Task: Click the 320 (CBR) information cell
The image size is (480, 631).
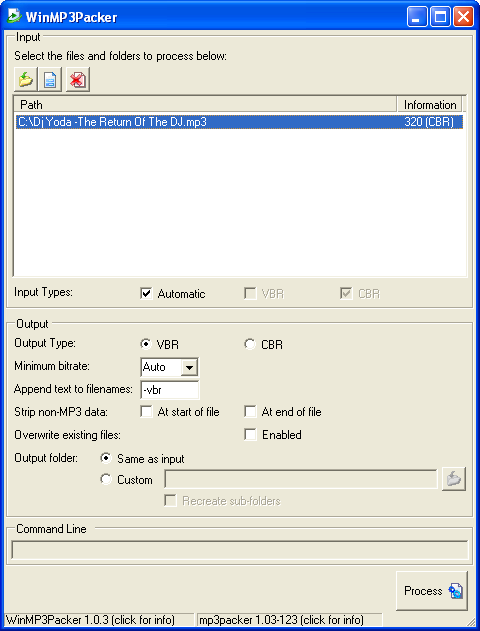Action: [x=429, y=122]
